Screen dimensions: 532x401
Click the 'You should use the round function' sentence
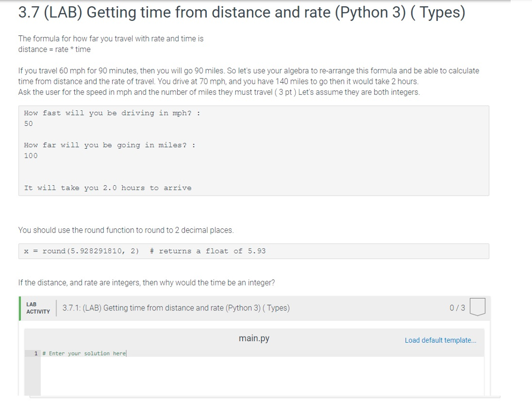point(126,230)
